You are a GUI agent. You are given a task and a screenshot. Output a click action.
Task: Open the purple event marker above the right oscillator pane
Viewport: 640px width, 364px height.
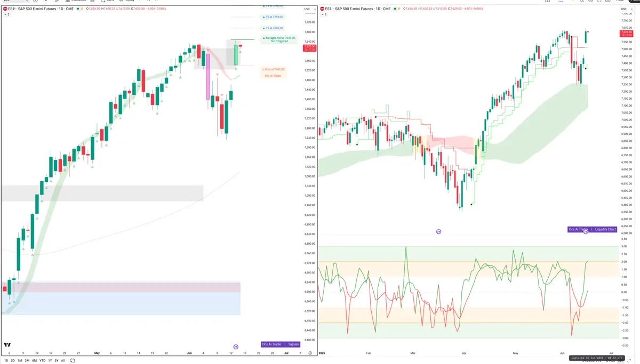438,232
